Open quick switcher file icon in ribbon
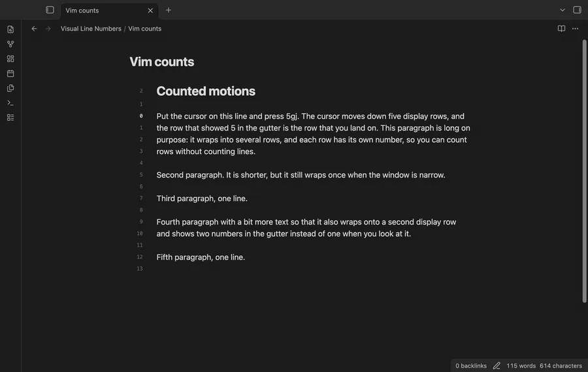 click(x=10, y=29)
